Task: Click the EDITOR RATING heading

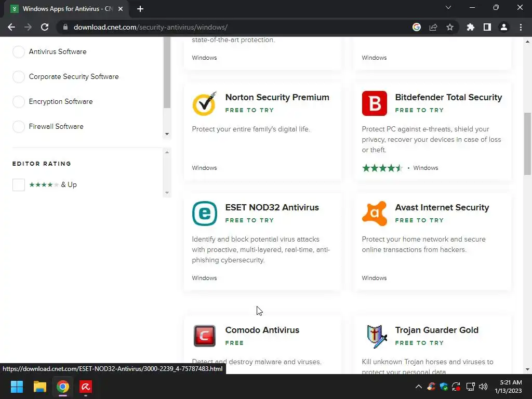Action: [42, 164]
